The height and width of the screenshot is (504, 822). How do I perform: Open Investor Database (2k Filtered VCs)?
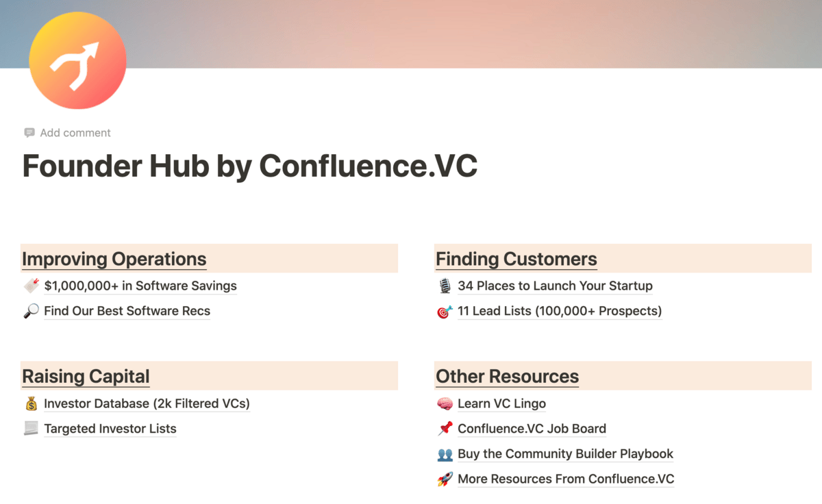147,404
